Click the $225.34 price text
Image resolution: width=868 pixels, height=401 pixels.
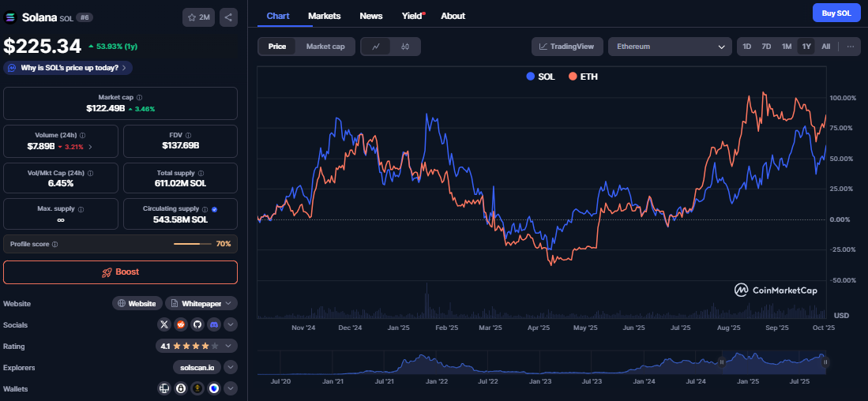pos(43,47)
